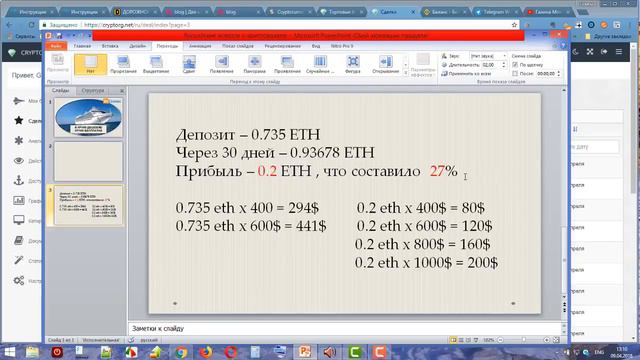Click the star icon in the Cryptorg sidebar
The image size is (640, 360).
pyautogui.click(x=18, y=120)
